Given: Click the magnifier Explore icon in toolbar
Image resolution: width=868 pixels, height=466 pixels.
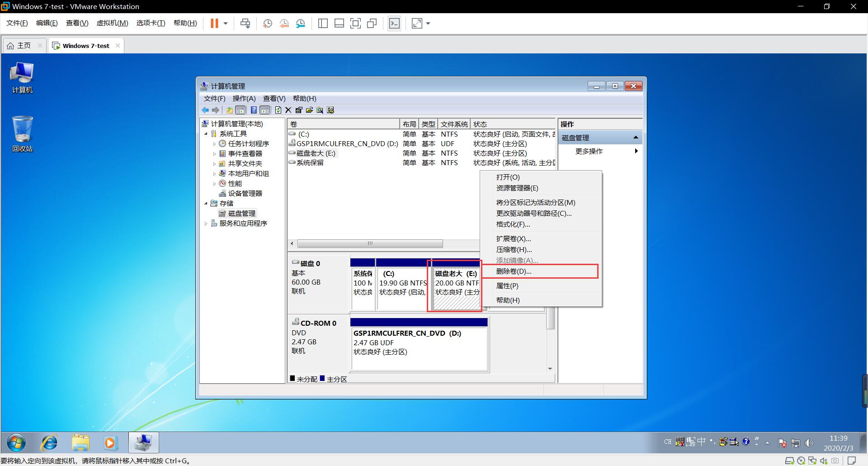Looking at the screenshot, I should pyautogui.click(x=320, y=110).
